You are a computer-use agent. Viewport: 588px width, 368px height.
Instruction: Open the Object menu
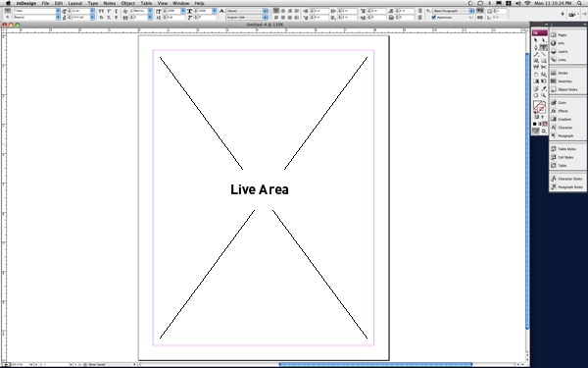[127, 3]
